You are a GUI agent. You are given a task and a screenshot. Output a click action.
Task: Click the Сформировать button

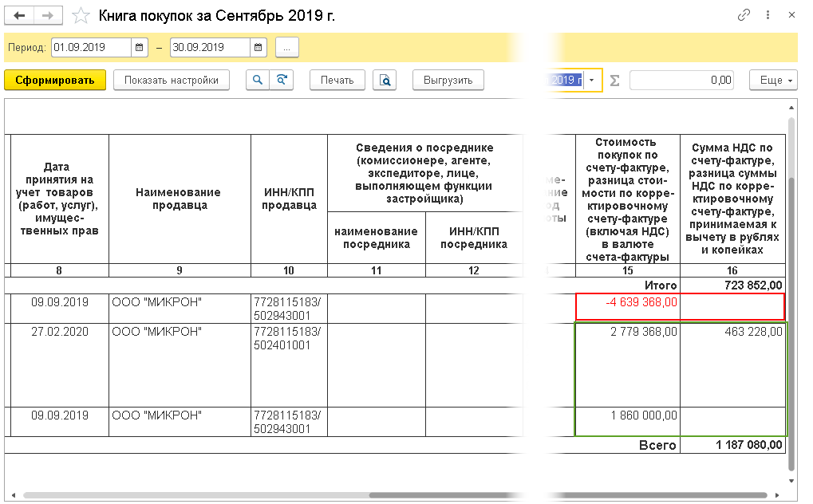coord(55,81)
